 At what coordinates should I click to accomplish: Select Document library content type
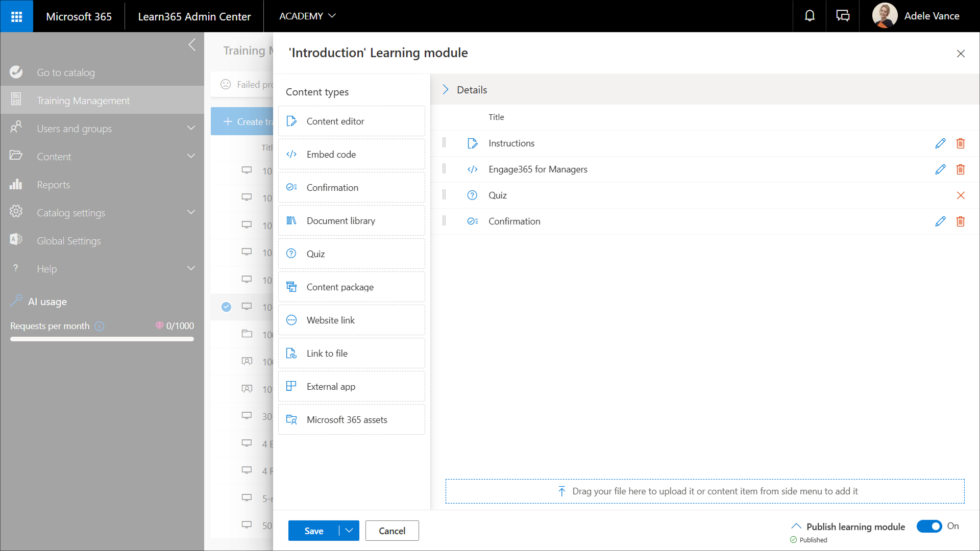point(351,221)
